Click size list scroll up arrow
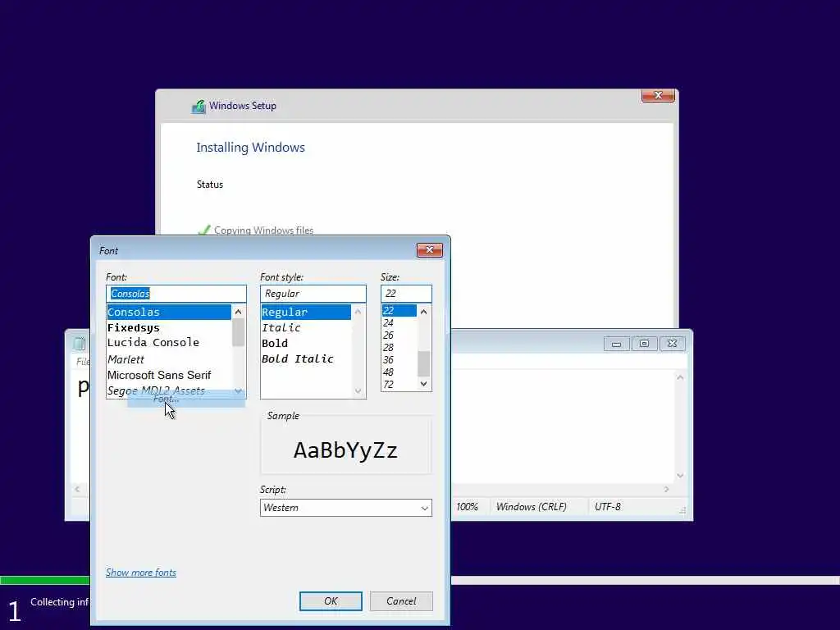Screen dimensions: 840x630 (424, 311)
